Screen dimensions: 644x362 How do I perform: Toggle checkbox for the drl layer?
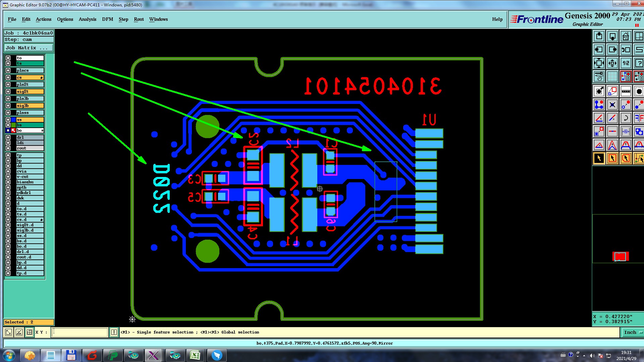pyautogui.click(x=8, y=137)
